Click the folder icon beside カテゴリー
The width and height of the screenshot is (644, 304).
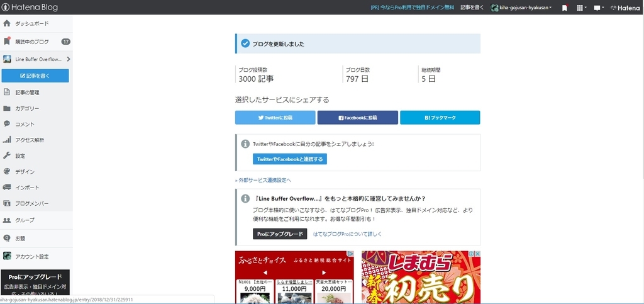tap(6, 108)
